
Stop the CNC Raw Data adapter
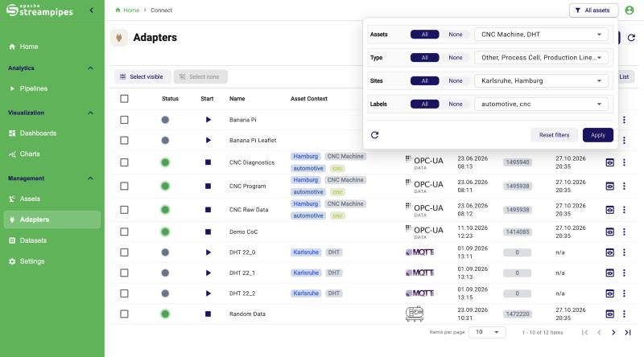pos(208,210)
